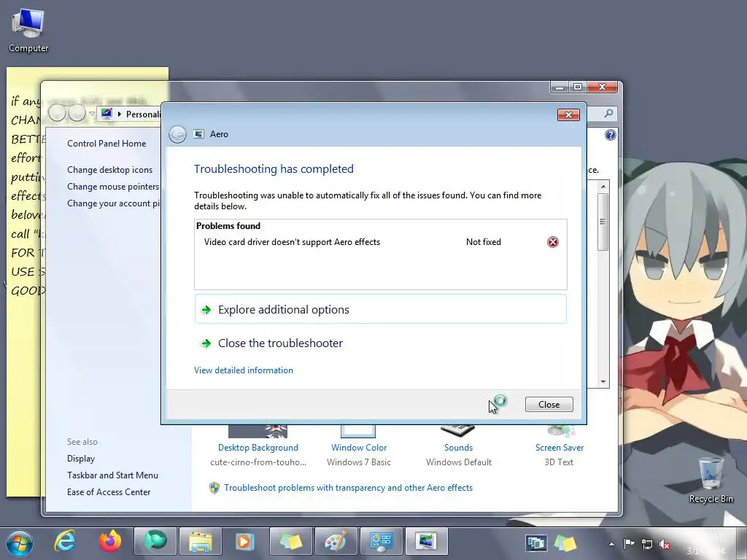Launch Firefox from the taskbar
Viewport: 747px width, 560px height.
click(110, 542)
